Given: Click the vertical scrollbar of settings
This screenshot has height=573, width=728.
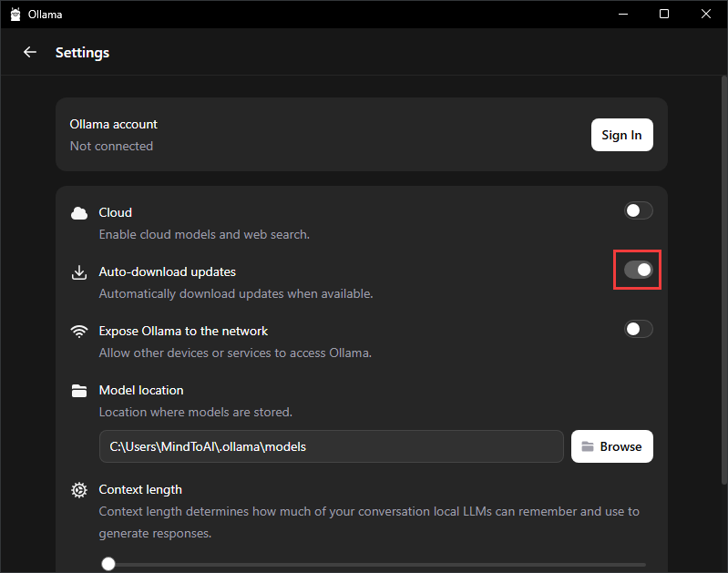Looking at the screenshot, I should tap(723, 280).
